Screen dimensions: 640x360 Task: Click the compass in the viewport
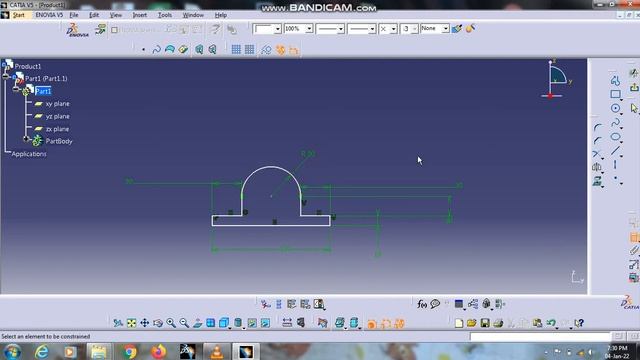[x=556, y=79]
